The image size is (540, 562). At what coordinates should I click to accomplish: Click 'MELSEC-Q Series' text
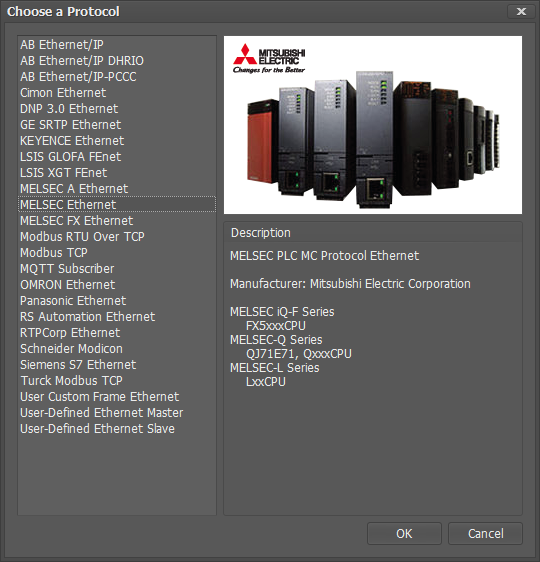pos(276,340)
